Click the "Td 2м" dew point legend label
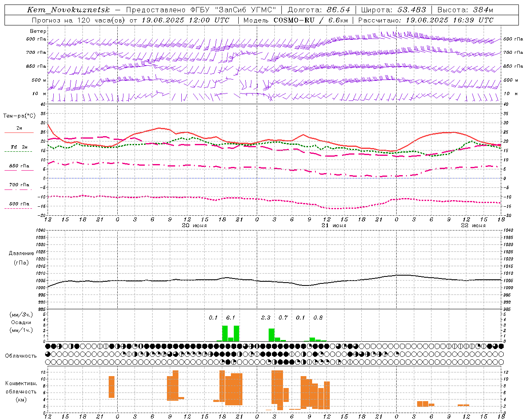The width and height of the screenshot is (525, 420). pos(19,147)
